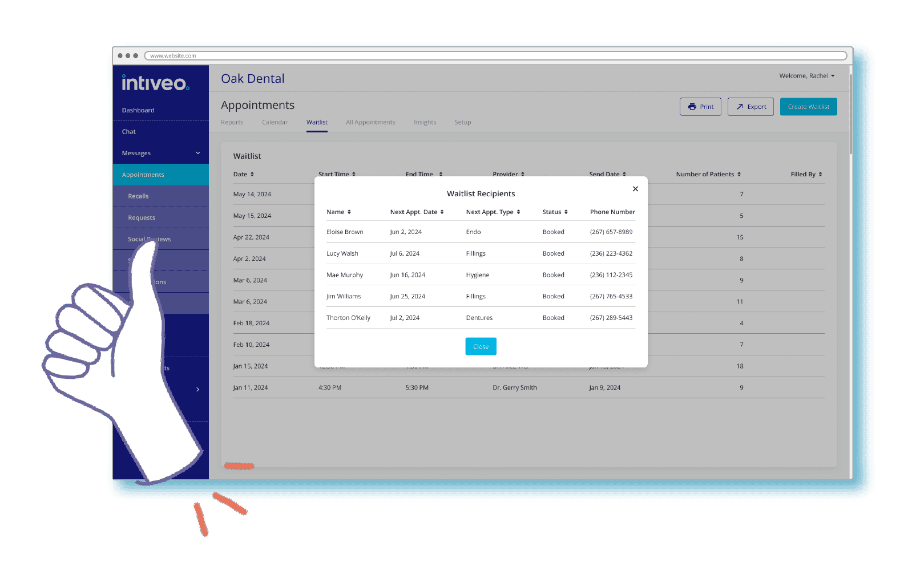Sort by Next Appt. Type arrows
Image resolution: width=924 pixels, height=578 pixels.
(518, 212)
